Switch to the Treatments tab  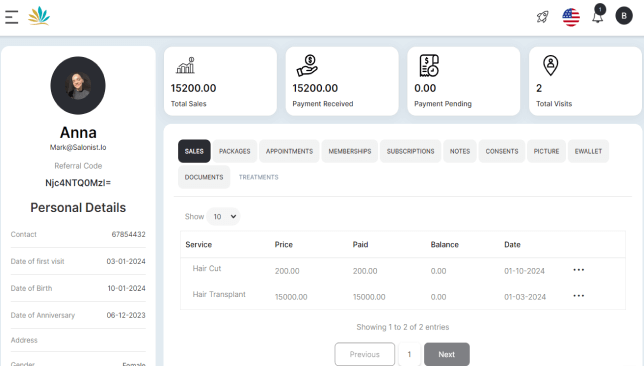[258, 177]
